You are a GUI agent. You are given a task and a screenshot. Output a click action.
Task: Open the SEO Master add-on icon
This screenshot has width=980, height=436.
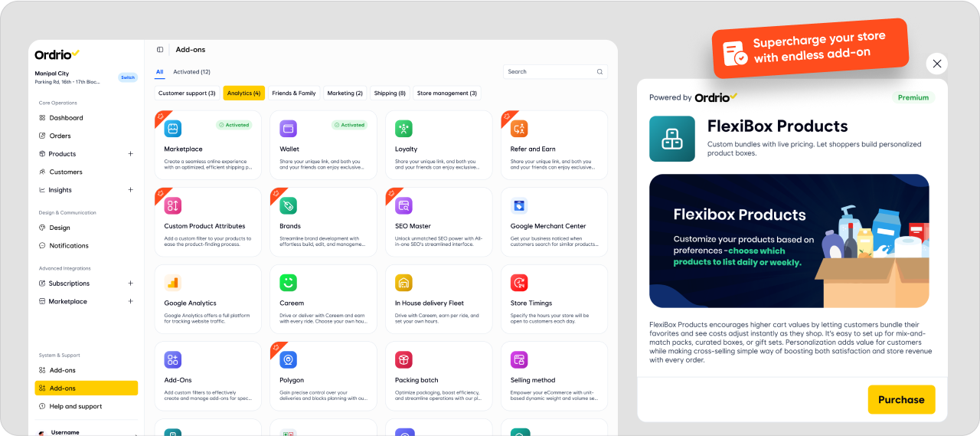coord(403,205)
